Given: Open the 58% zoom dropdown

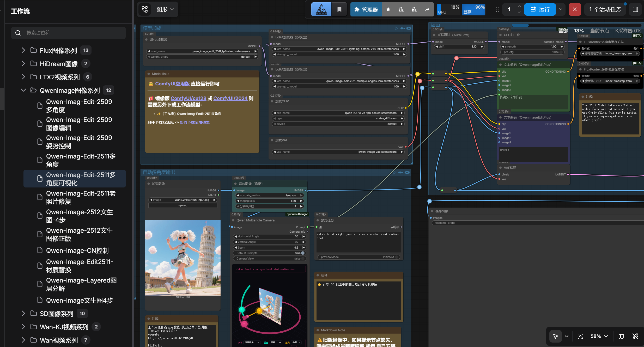Looking at the screenshot, I should (x=599, y=336).
